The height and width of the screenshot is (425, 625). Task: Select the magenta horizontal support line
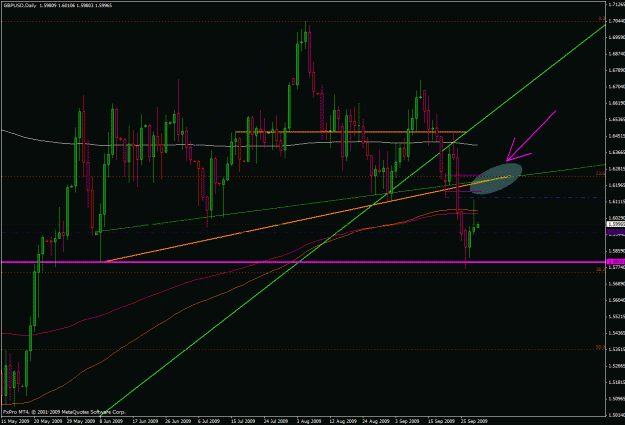click(x=303, y=262)
